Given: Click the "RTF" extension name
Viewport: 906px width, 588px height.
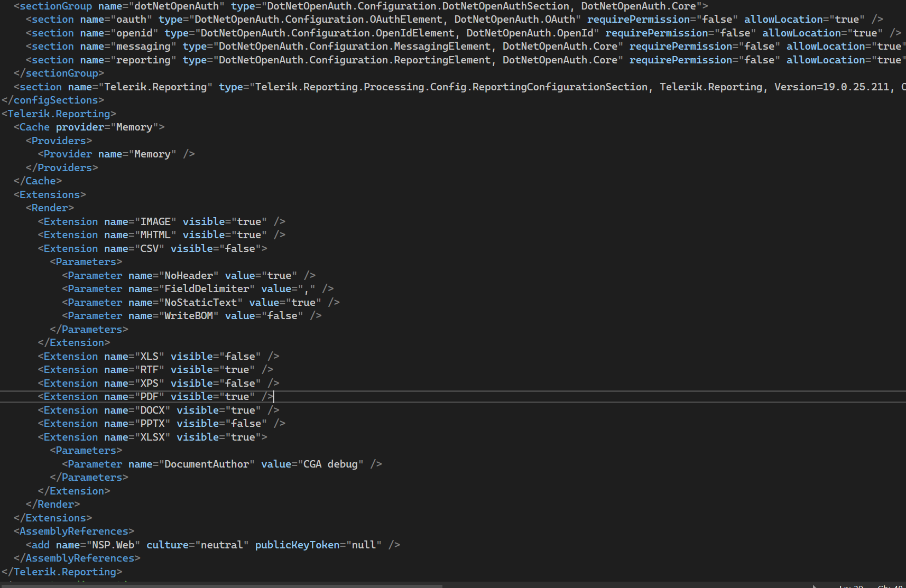Looking at the screenshot, I should [150, 369].
